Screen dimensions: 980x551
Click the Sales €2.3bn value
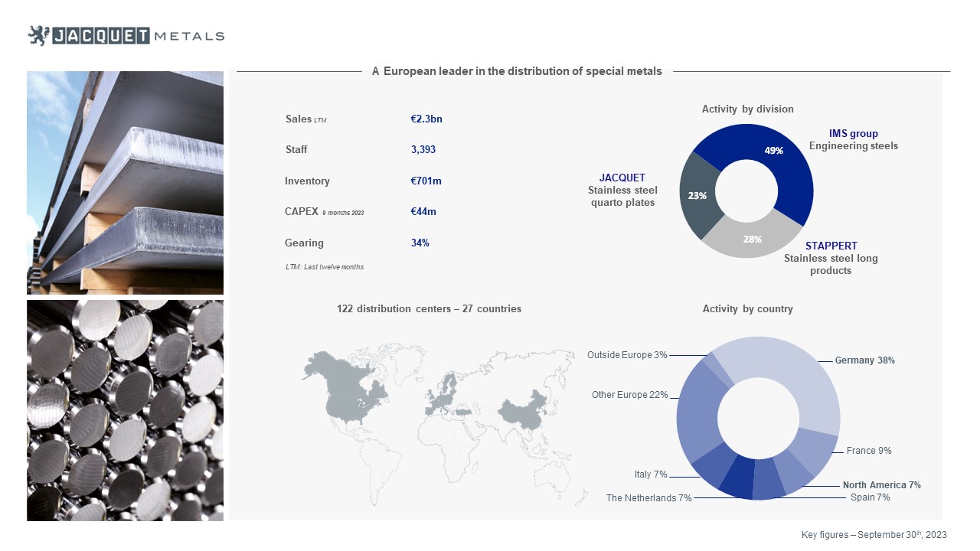pos(426,119)
